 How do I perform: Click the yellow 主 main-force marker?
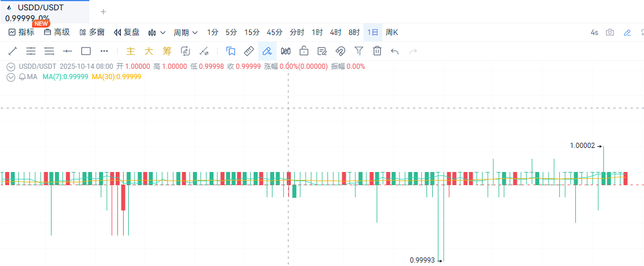[131, 51]
